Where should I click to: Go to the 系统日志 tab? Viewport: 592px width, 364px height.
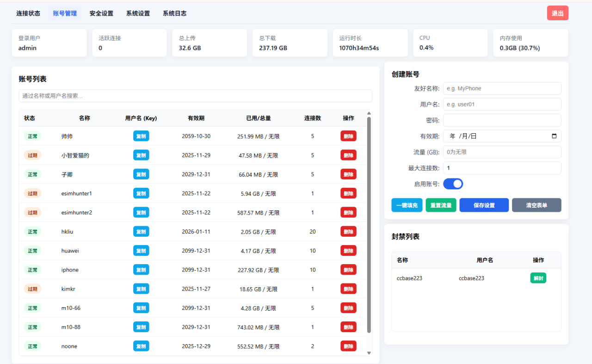pyautogui.click(x=174, y=13)
